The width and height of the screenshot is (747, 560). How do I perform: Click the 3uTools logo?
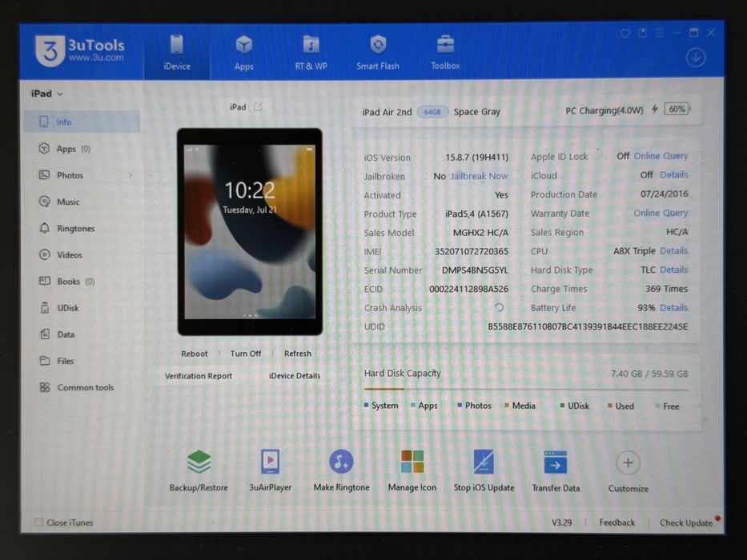pyautogui.click(x=79, y=51)
